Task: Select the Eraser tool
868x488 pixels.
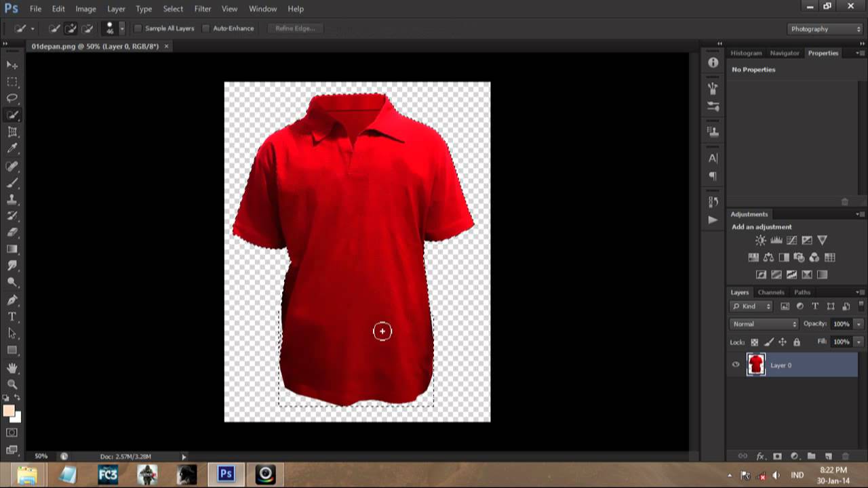Action: pyautogui.click(x=12, y=232)
